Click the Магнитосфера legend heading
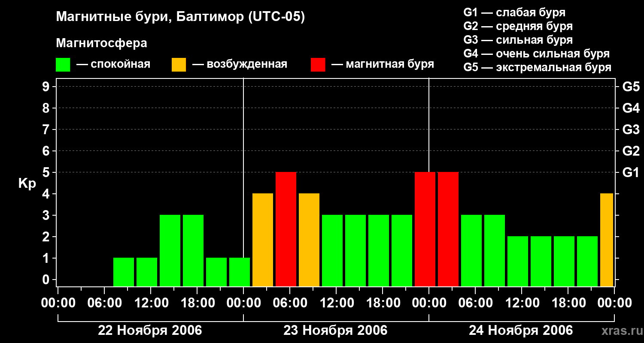The width and height of the screenshot is (644, 343). [102, 43]
